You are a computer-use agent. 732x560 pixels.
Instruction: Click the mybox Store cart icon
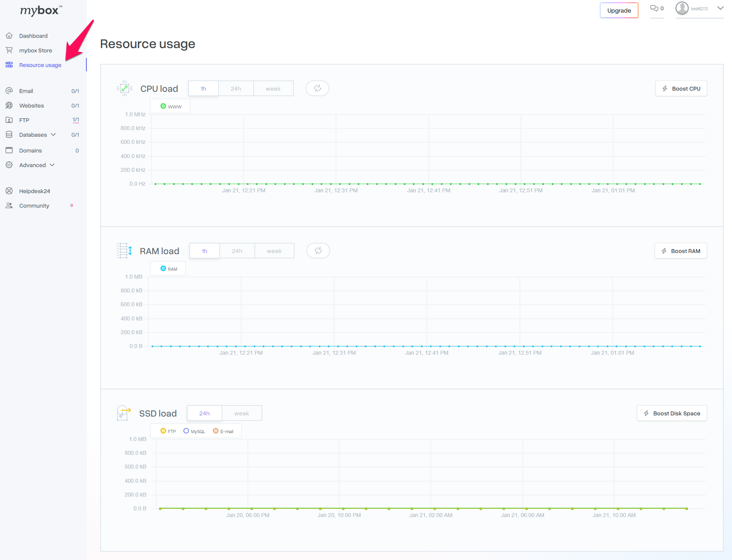[9, 50]
